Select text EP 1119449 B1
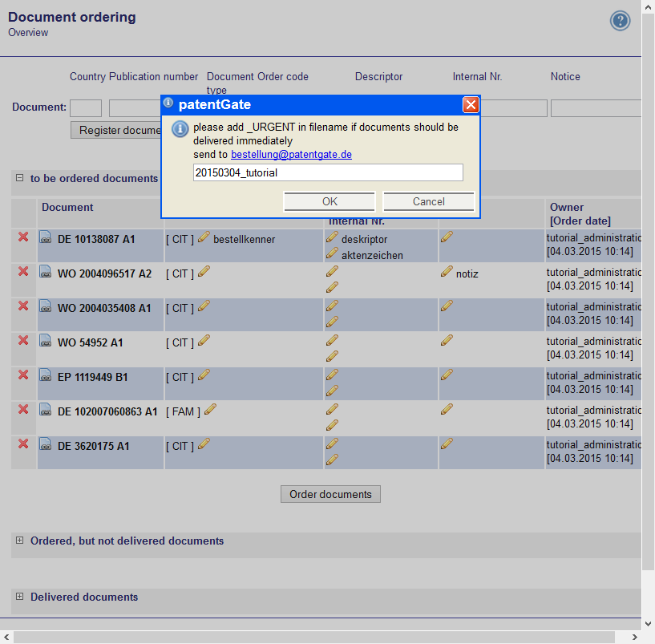The image size is (655, 644). (92, 378)
